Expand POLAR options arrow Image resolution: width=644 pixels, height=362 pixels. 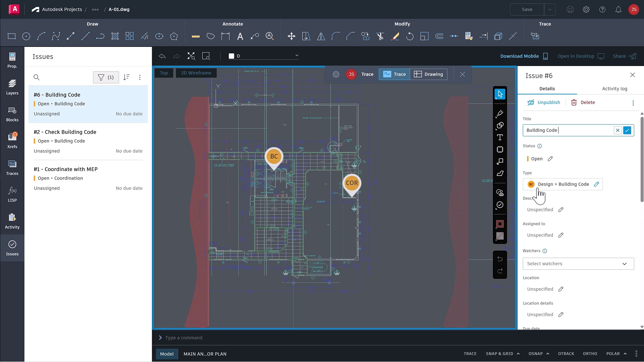(625, 354)
